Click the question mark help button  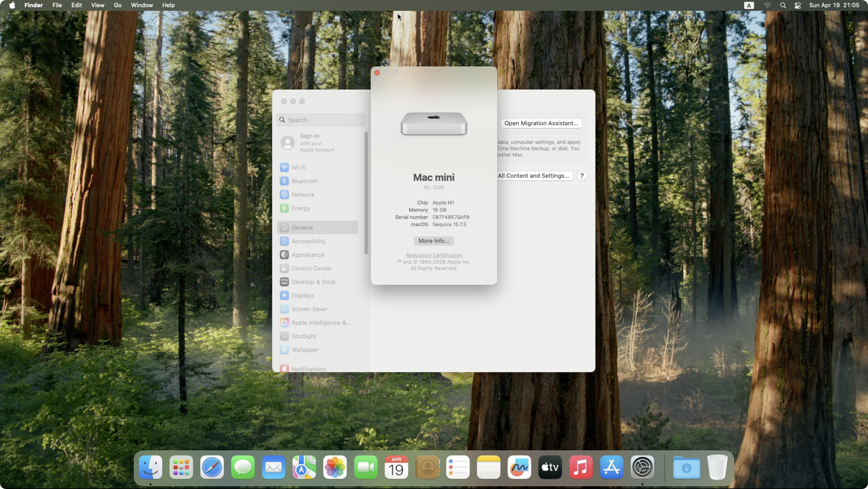point(582,176)
